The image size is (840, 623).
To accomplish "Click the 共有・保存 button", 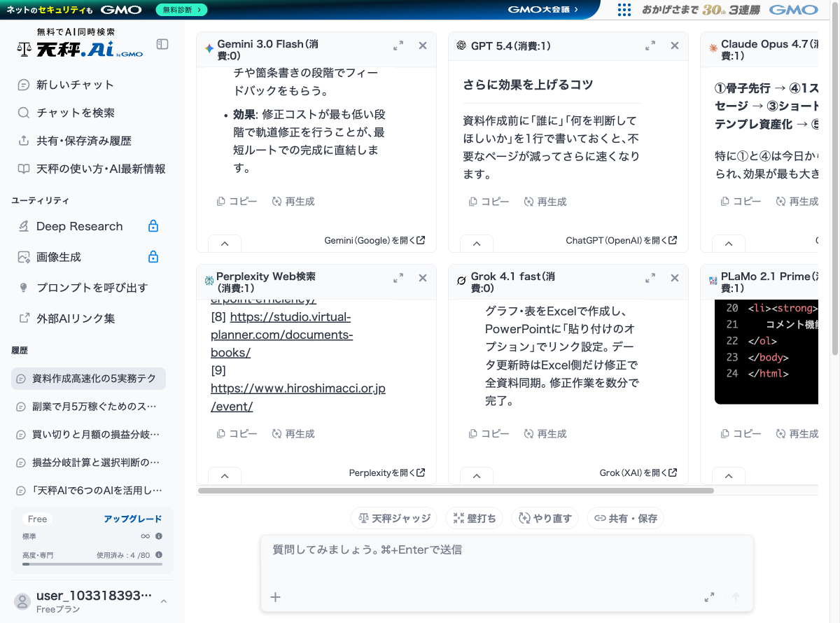I will pos(625,519).
